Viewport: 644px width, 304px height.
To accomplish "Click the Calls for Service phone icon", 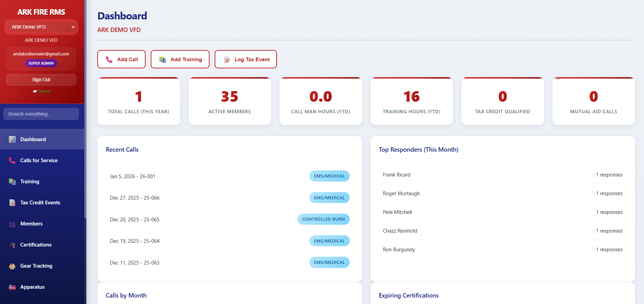I will coord(12,161).
